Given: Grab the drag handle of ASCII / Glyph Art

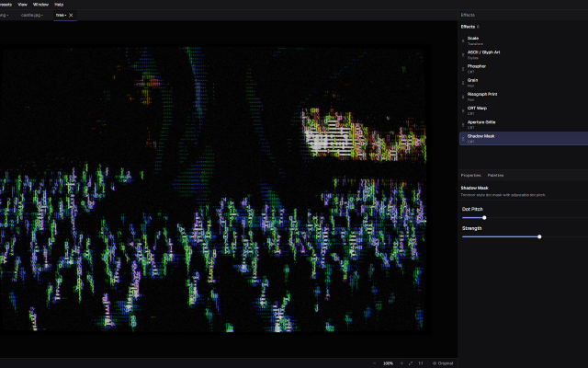Looking at the screenshot, I should pos(463,55).
